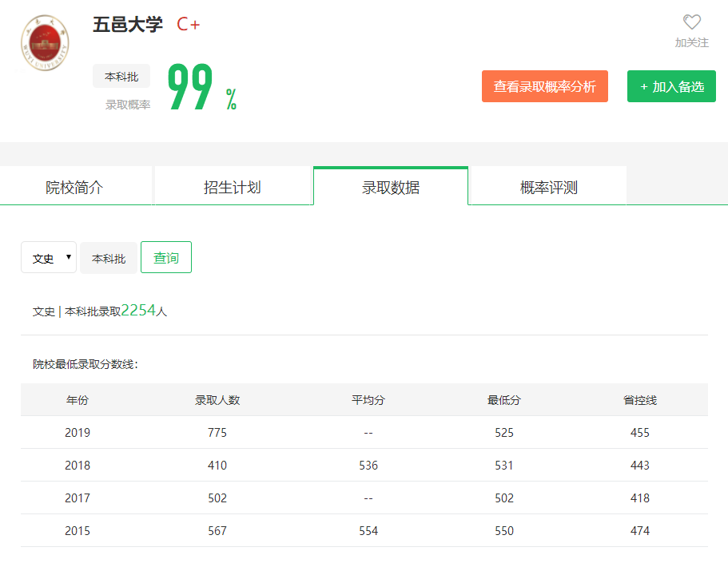Click the 录取人数 column header
Image resolution: width=728 pixels, height=563 pixels.
coord(217,400)
